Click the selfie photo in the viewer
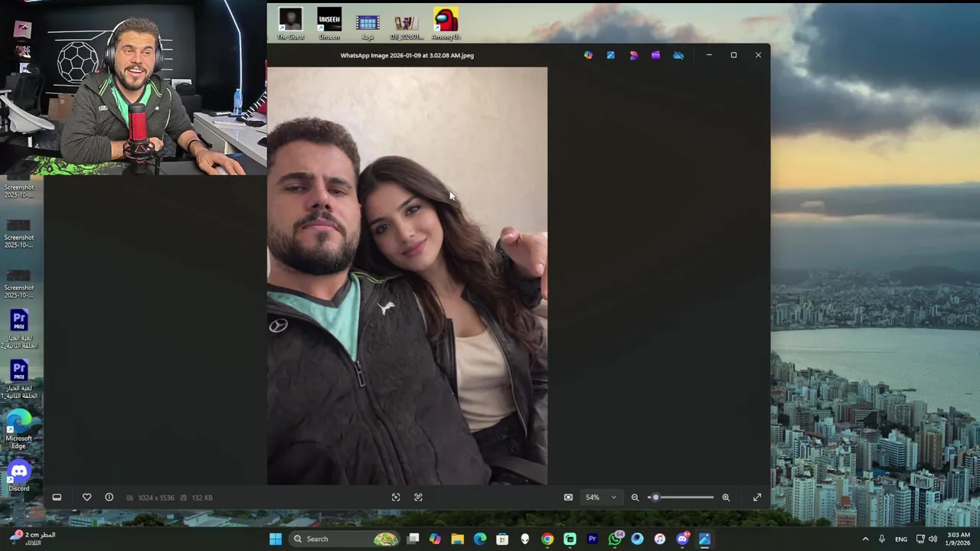 (407, 275)
